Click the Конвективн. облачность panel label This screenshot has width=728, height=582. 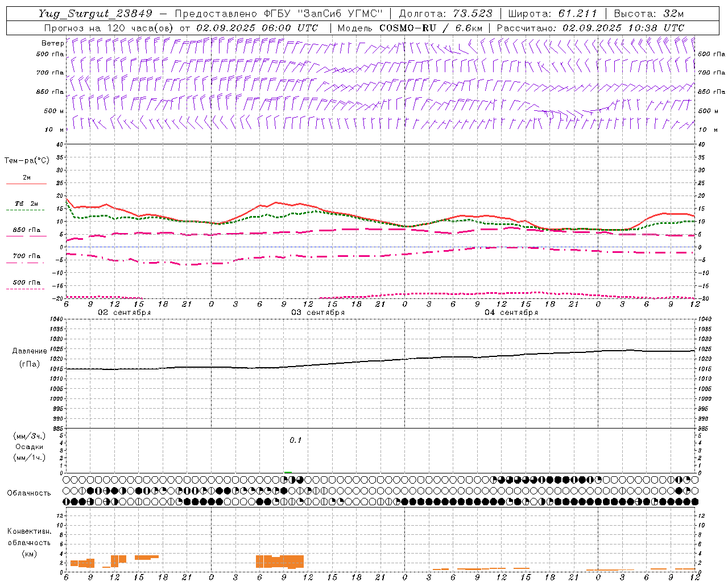point(30,537)
